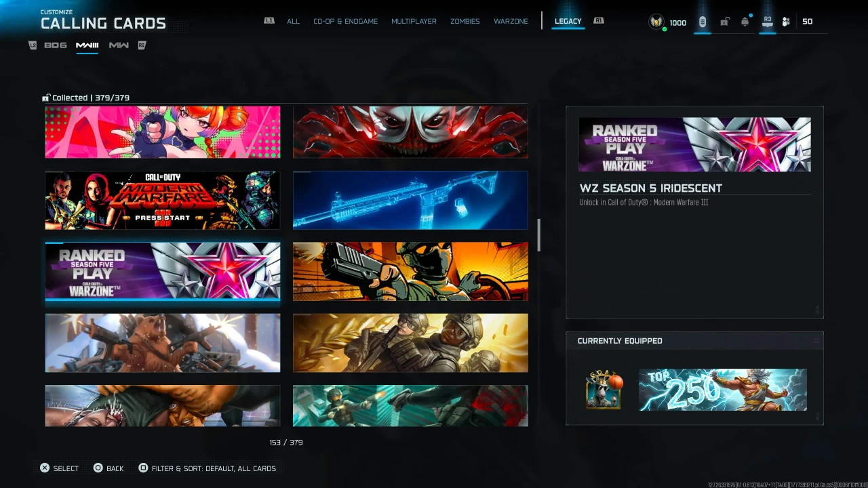Select the bear with guns calling card

[x=163, y=343]
